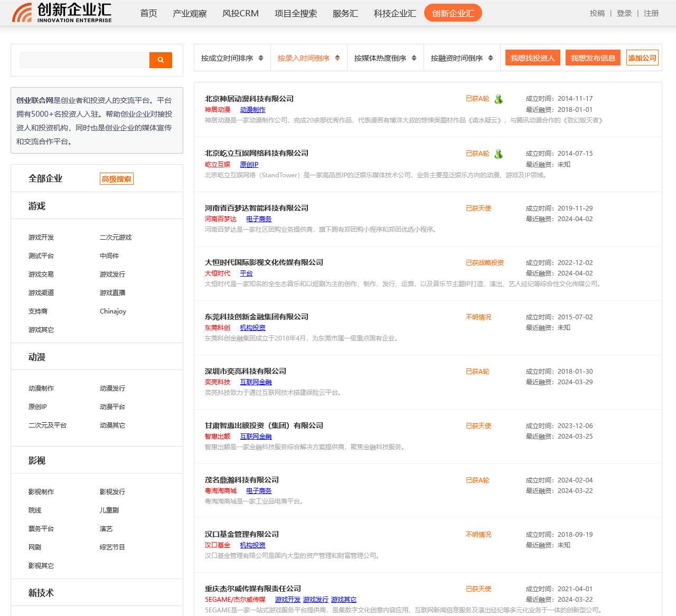676x616 pixels.
Task: Switch to the 科技企业汇 section
Action: (x=393, y=14)
